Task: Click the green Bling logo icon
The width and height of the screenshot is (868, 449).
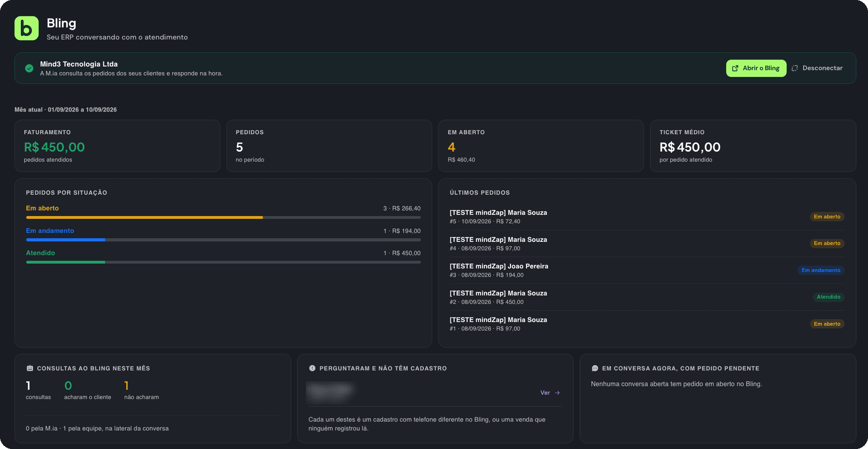Action: pyautogui.click(x=26, y=28)
